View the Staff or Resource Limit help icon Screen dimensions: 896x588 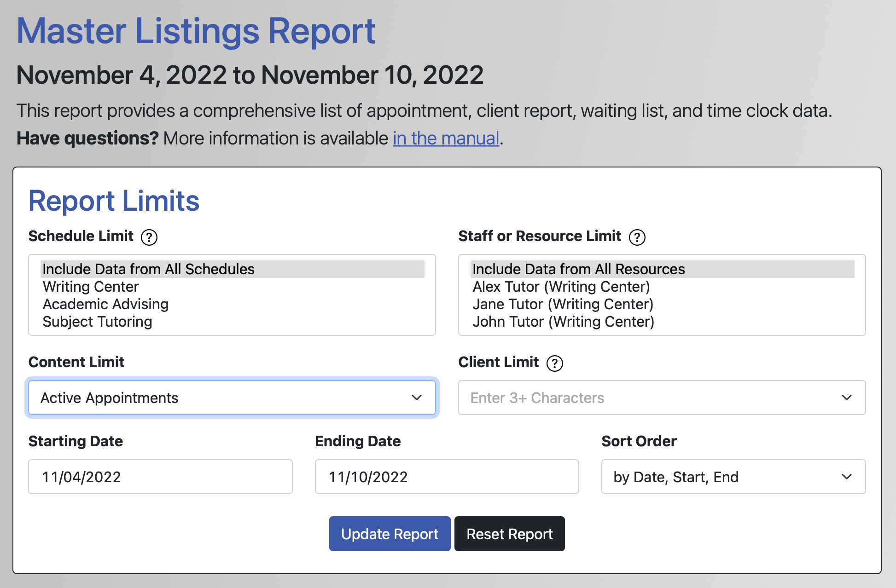(637, 237)
